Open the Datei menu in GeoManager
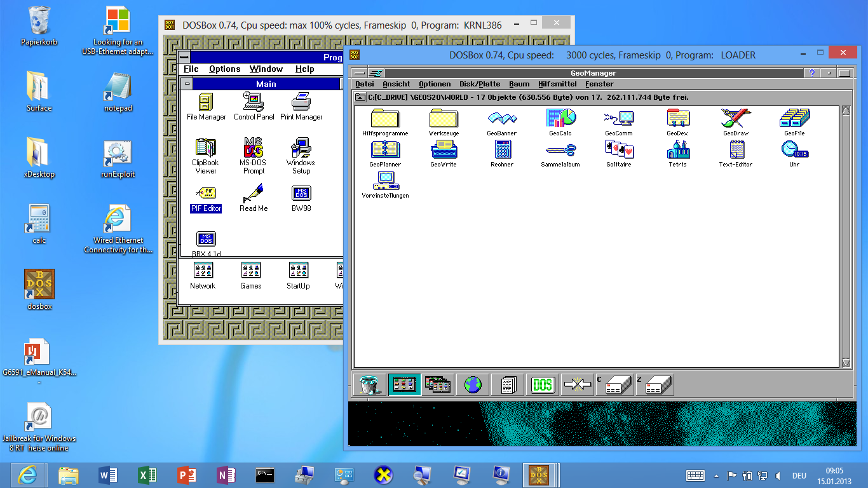 365,84
